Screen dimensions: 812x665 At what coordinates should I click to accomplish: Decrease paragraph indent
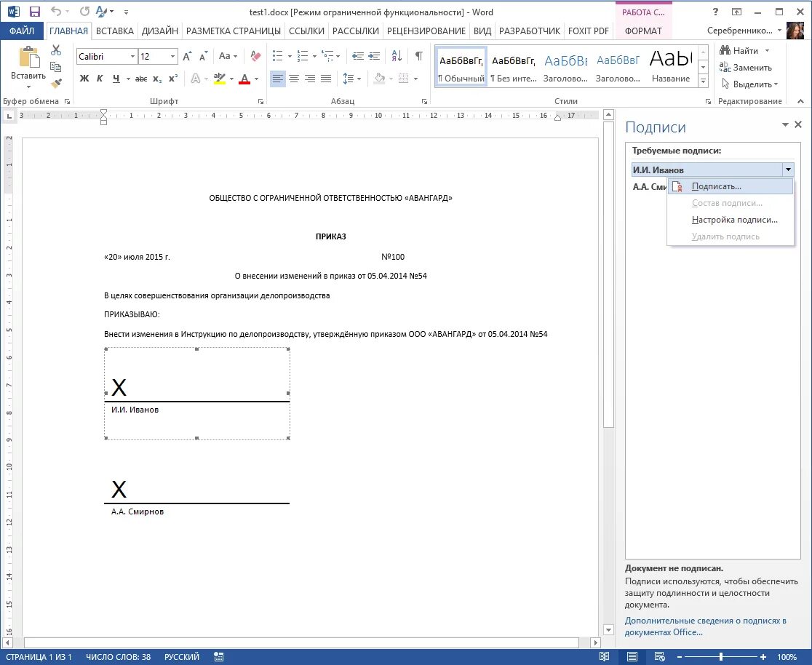pyautogui.click(x=357, y=56)
